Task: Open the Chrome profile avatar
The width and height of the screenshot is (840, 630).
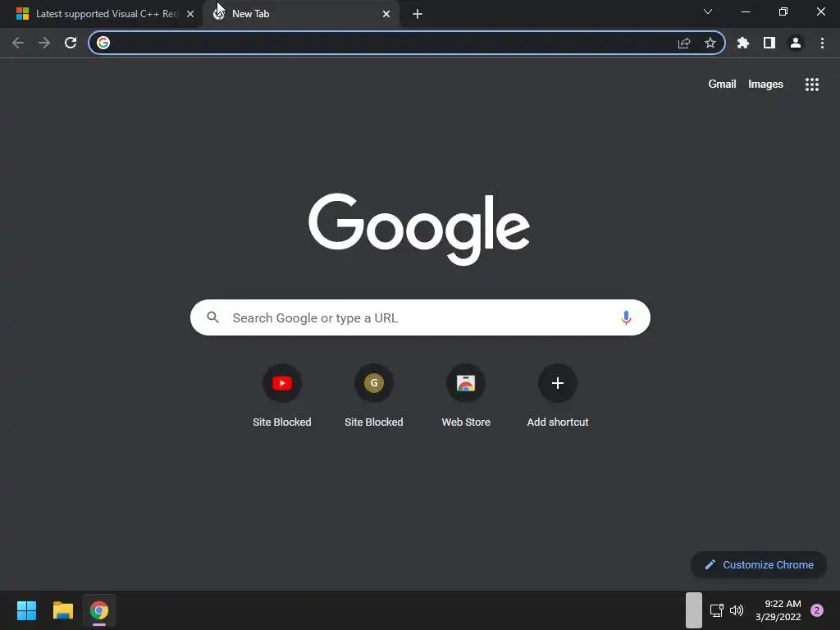Action: pos(796,43)
